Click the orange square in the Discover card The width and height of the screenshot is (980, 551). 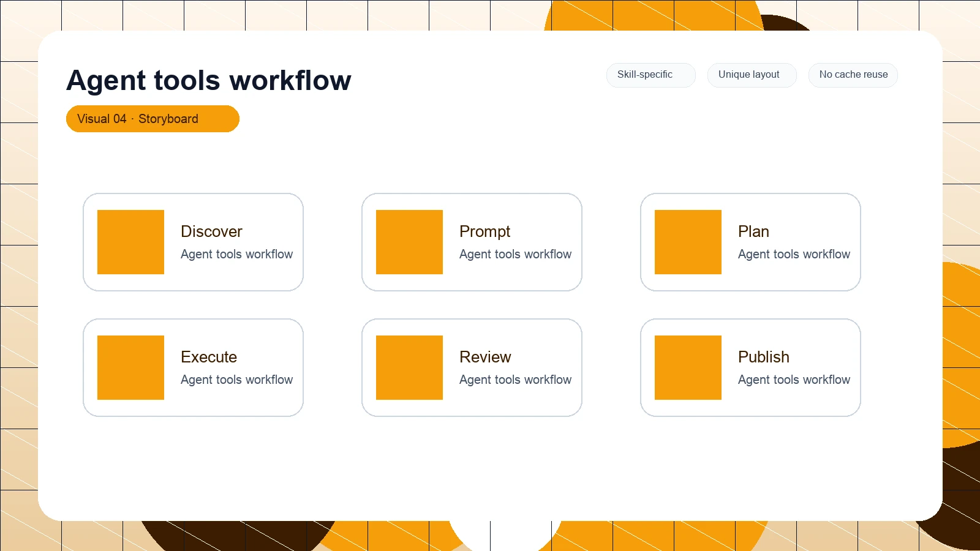tap(130, 242)
